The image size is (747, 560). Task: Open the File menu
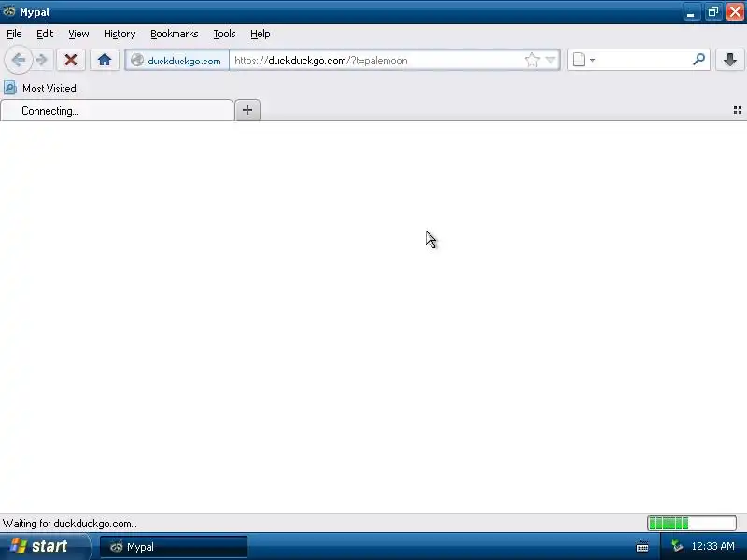[14, 34]
